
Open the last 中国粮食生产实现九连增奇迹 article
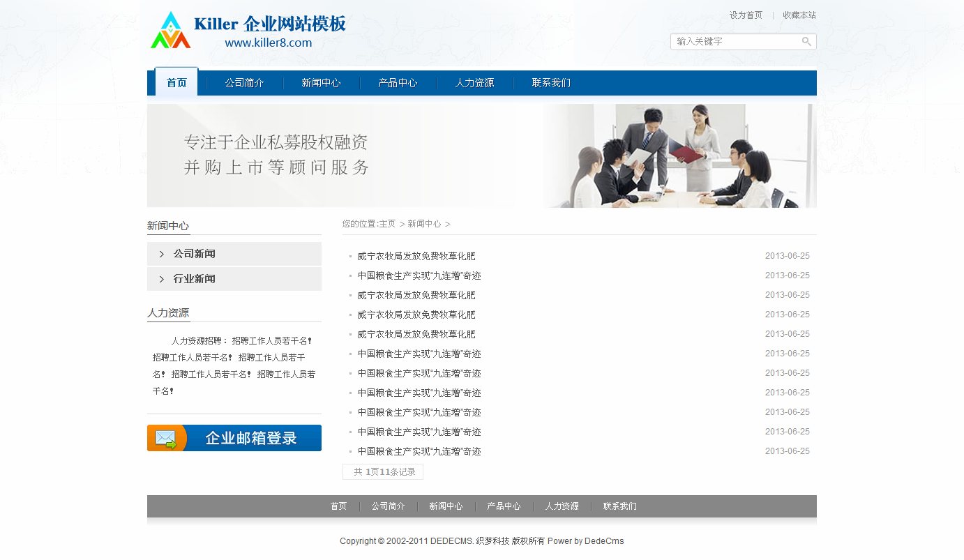click(419, 452)
